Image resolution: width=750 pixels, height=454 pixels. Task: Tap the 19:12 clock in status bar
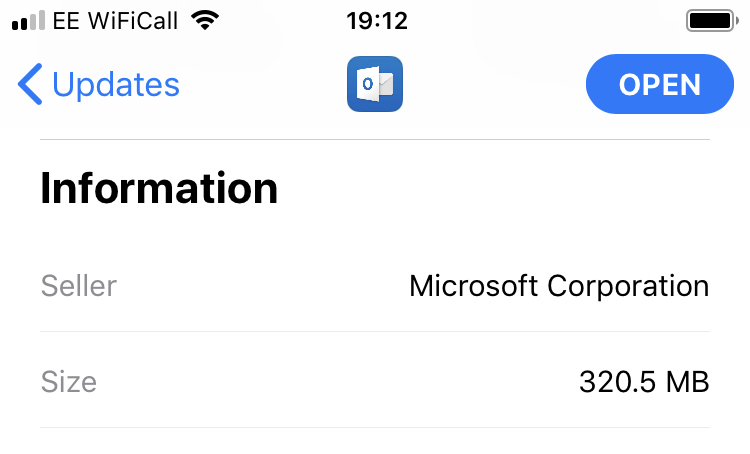tap(377, 21)
